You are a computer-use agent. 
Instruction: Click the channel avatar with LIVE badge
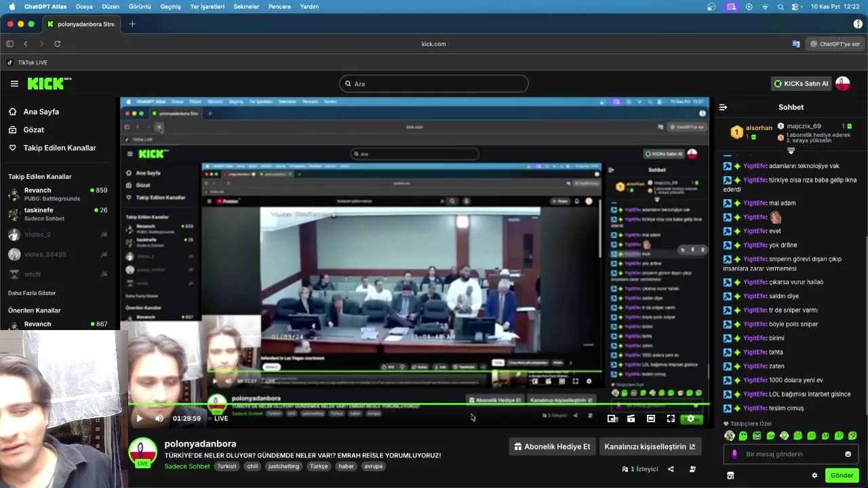[x=142, y=453]
